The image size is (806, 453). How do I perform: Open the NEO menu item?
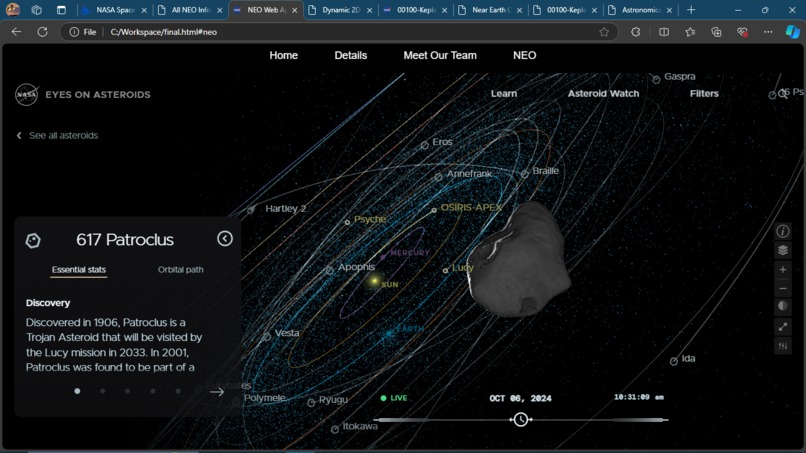click(x=524, y=56)
